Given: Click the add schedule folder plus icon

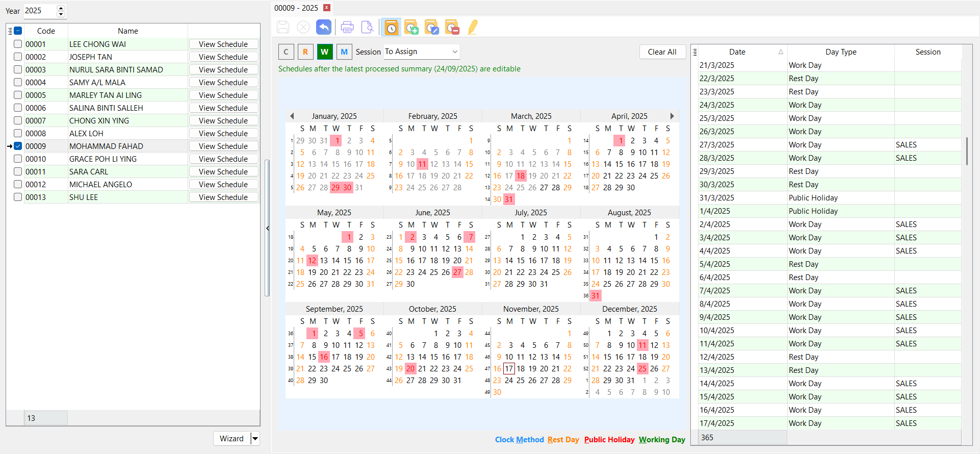Looking at the screenshot, I should pos(411,27).
